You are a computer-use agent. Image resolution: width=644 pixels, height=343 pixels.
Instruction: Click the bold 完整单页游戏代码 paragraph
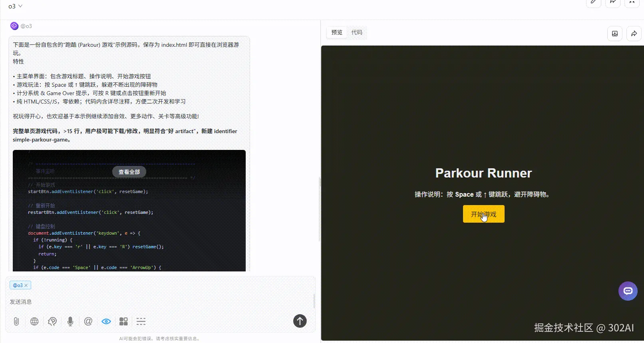click(x=125, y=136)
